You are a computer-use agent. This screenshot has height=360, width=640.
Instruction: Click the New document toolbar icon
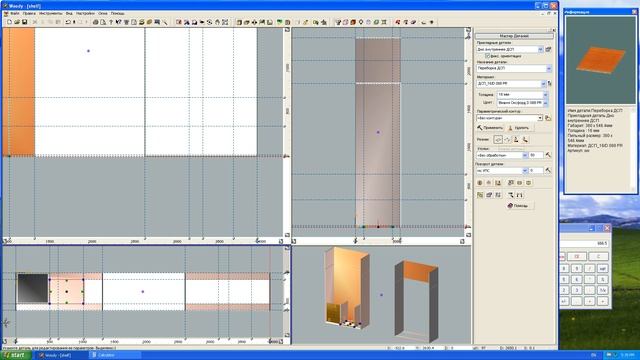pos(9,22)
